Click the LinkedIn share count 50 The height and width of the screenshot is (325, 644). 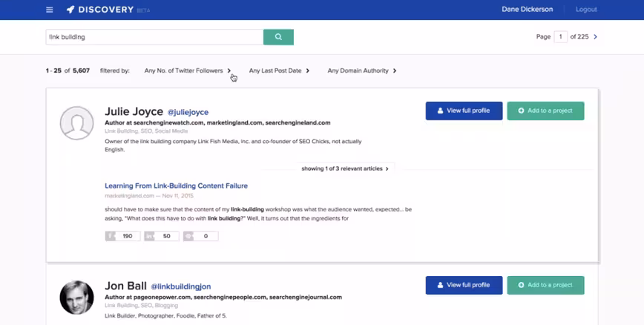point(162,236)
